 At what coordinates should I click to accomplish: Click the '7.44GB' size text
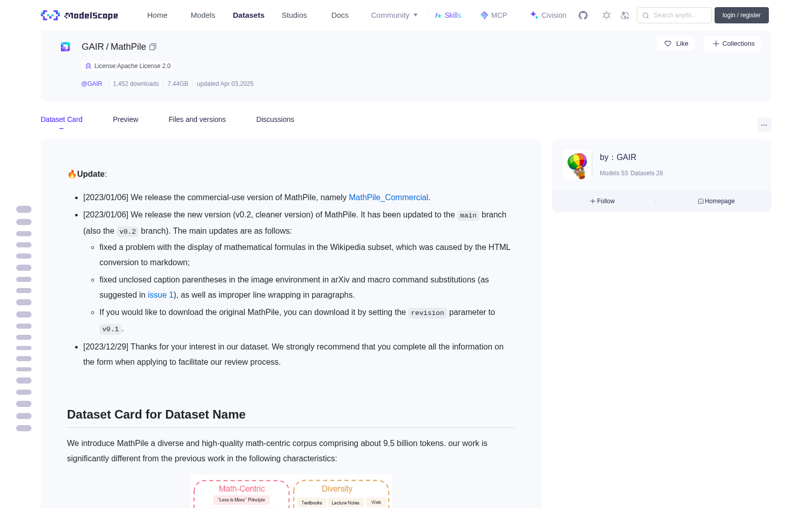tap(178, 84)
